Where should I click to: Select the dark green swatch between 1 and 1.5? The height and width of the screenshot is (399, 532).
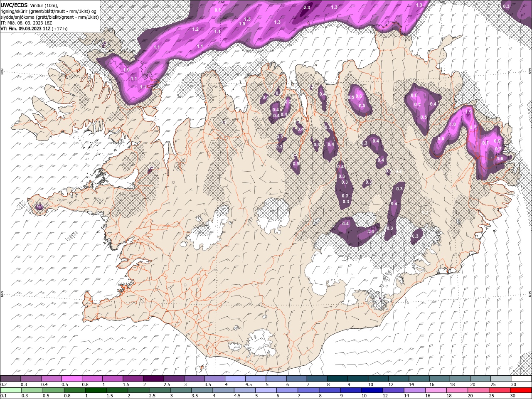[96, 390]
